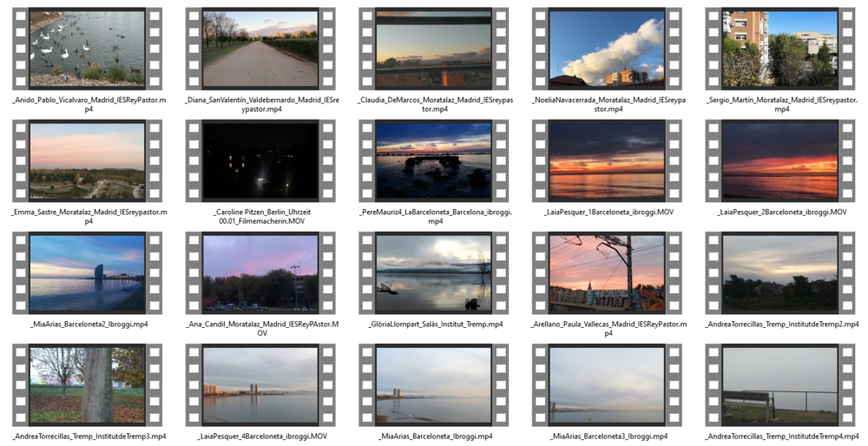This screenshot has width=868, height=446.
Task: Open the Diana SanValentín Valdebernardo path video
Action: click(x=260, y=49)
